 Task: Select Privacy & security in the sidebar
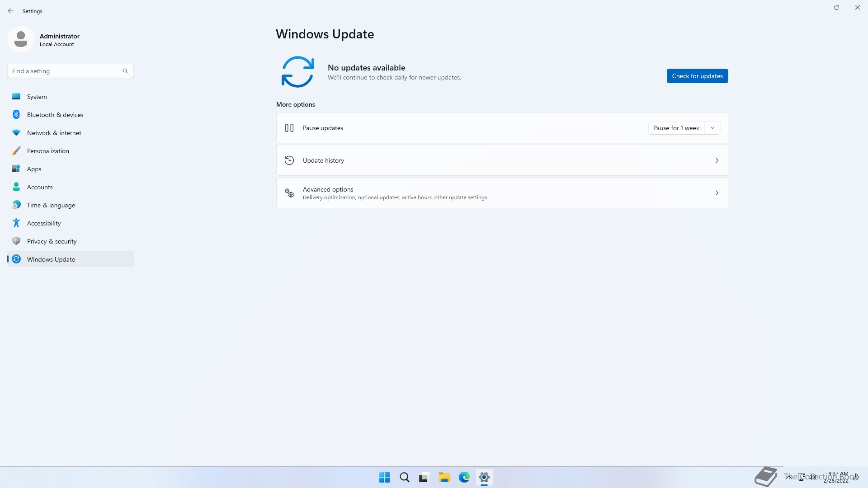[52, 241]
